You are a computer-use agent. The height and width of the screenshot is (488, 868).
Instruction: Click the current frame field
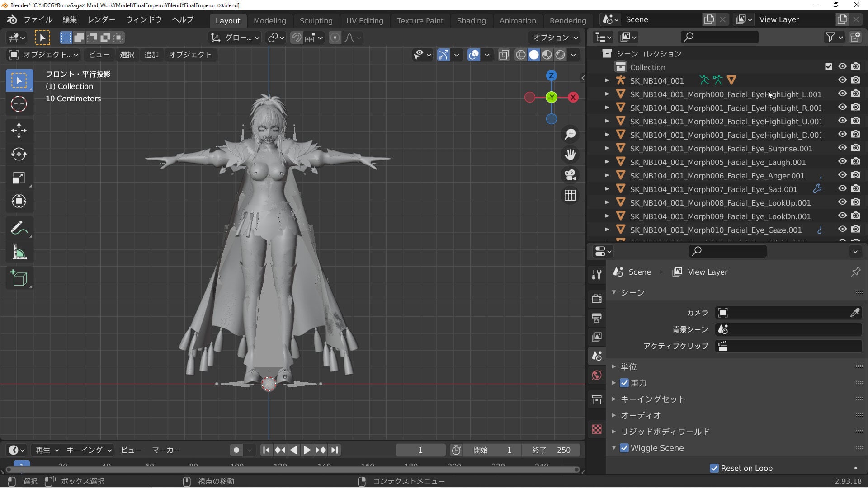[x=420, y=450]
